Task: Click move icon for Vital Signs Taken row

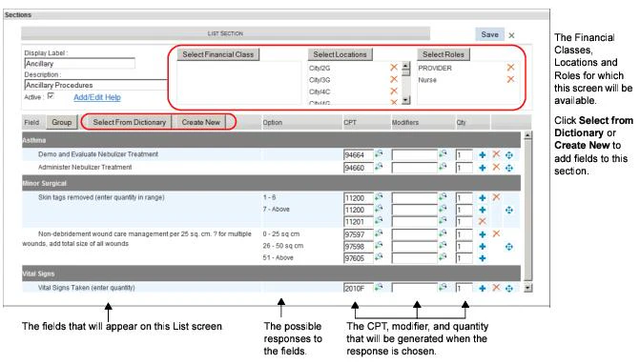Action: pyautogui.click(x=509, y=288)
